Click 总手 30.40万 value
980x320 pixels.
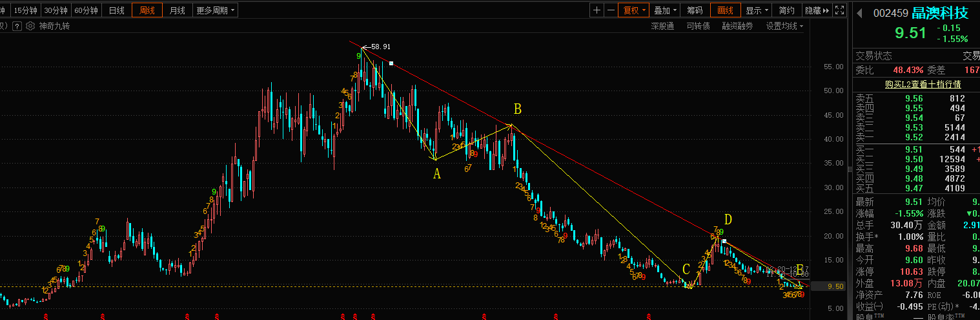click(906, 225)
